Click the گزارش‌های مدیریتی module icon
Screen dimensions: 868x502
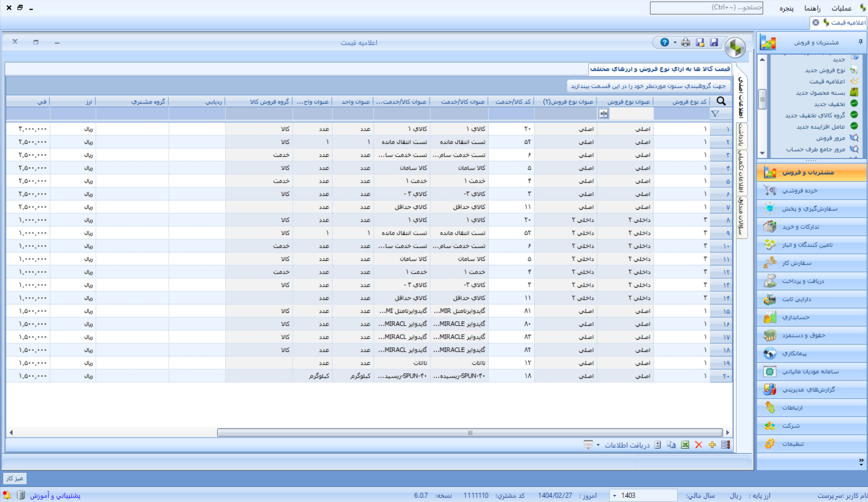[x=770, y=389]
